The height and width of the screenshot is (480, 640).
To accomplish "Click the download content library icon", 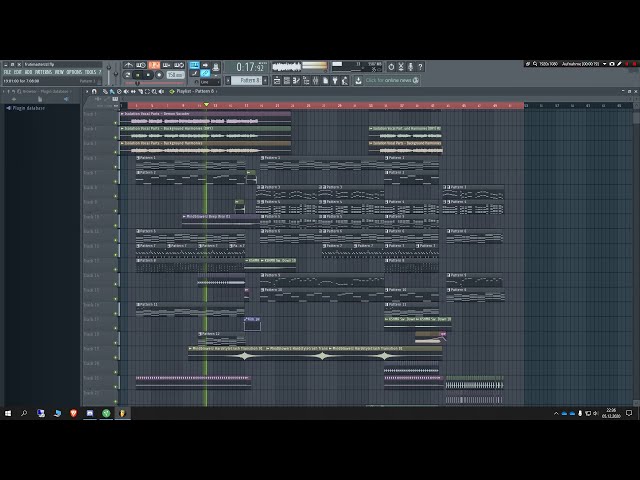I will [358, 80].
